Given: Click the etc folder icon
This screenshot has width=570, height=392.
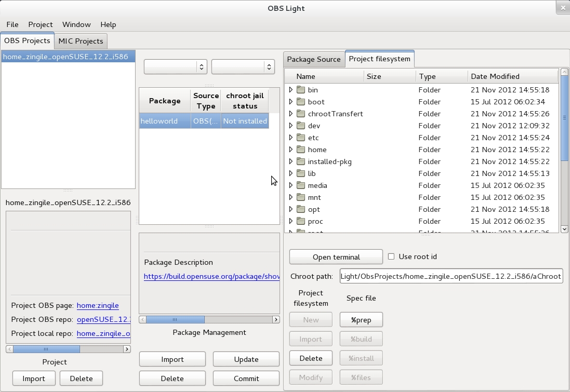Looking at the screenshot, I should (301, 138).
